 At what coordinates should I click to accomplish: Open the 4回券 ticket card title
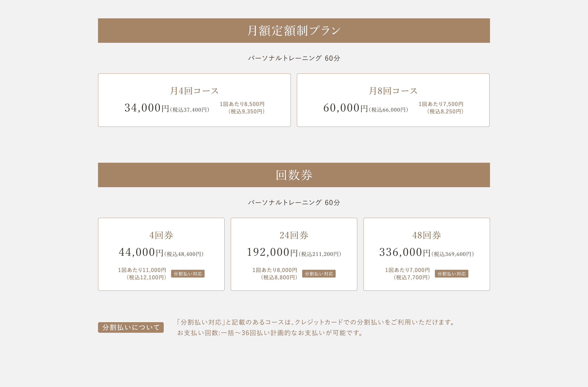point(161,235)
